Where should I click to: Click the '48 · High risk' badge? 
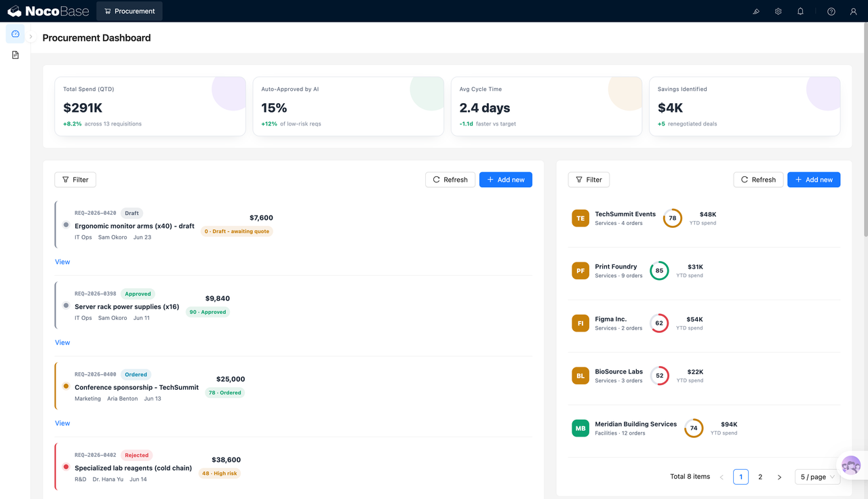click(x=220, y=473)
